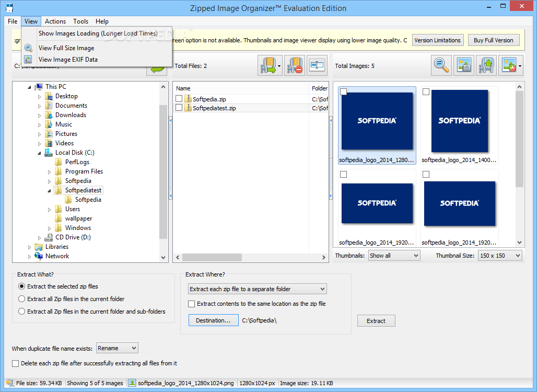Choose the View Full Size Image menu entry

pyautogui.click(x=97, y=48)
